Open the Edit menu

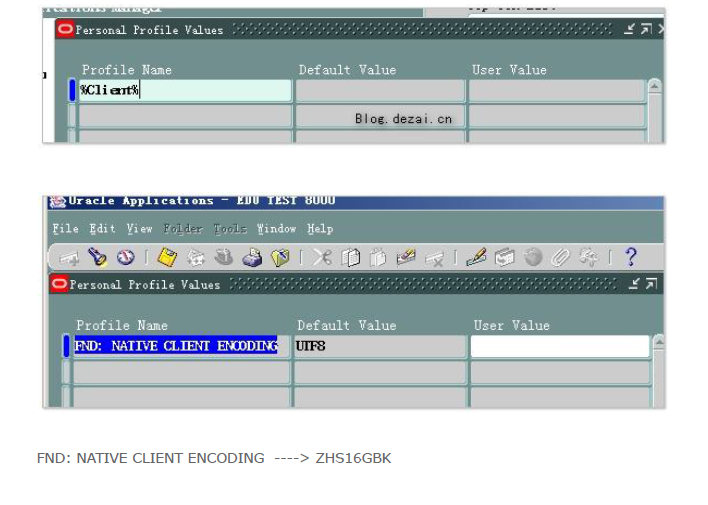coord(102,229)
